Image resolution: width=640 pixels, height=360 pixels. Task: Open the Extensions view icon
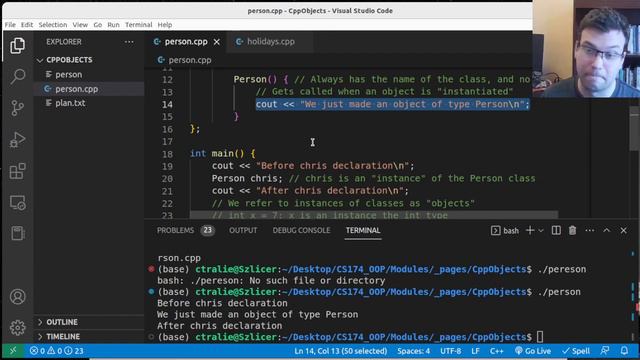click(18, 171)
